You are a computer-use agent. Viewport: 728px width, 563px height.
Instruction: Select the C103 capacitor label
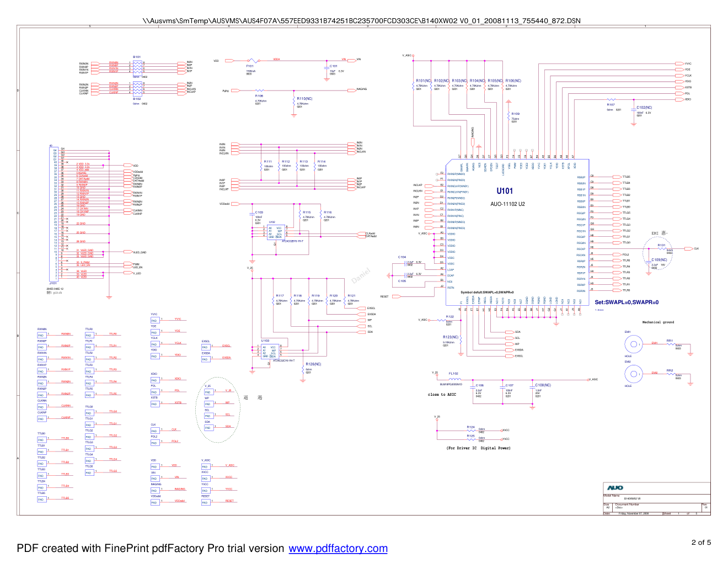tap(259, 213)
